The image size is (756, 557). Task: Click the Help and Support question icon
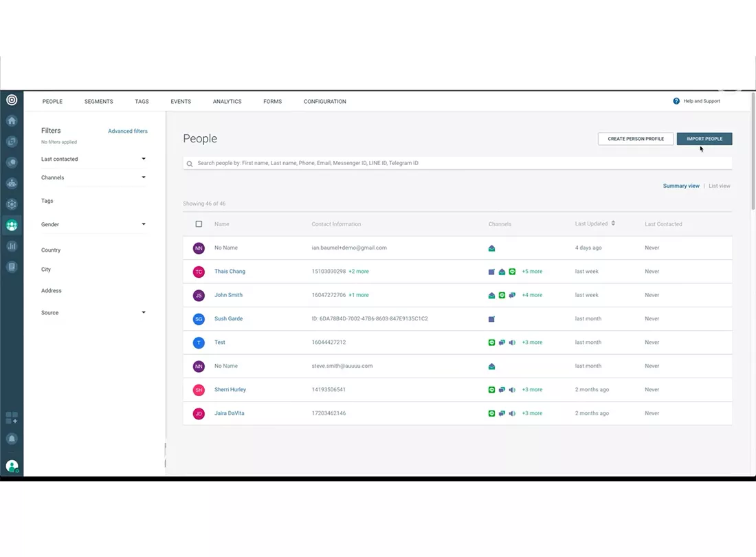click(676, 101)
